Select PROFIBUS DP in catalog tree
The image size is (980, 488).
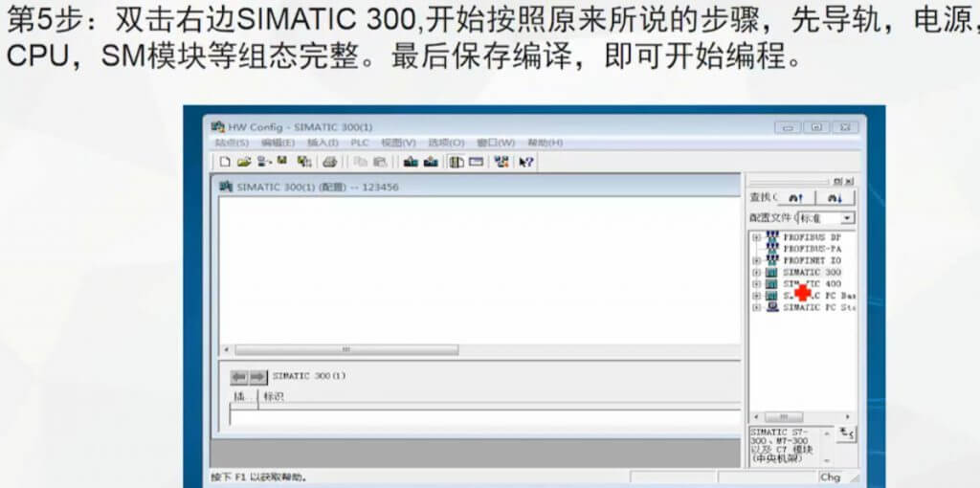[812, 237]
